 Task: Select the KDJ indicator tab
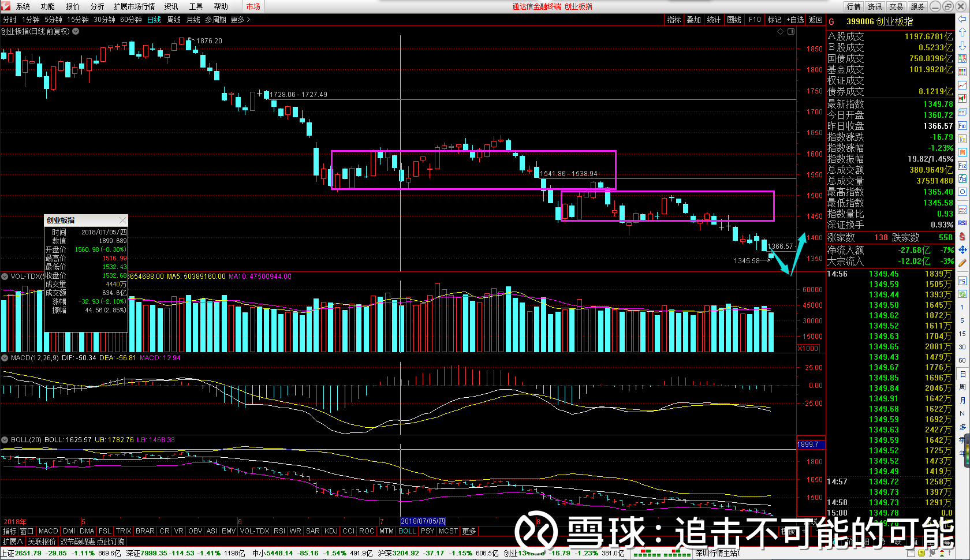coord(331,531)
